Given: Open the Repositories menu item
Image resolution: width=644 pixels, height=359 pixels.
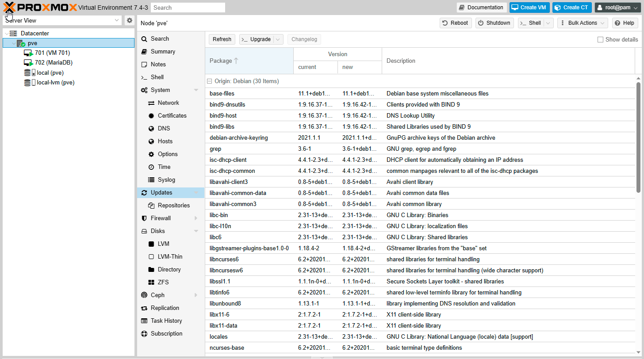Looking at the screenshot, I should tap(173, 206).
